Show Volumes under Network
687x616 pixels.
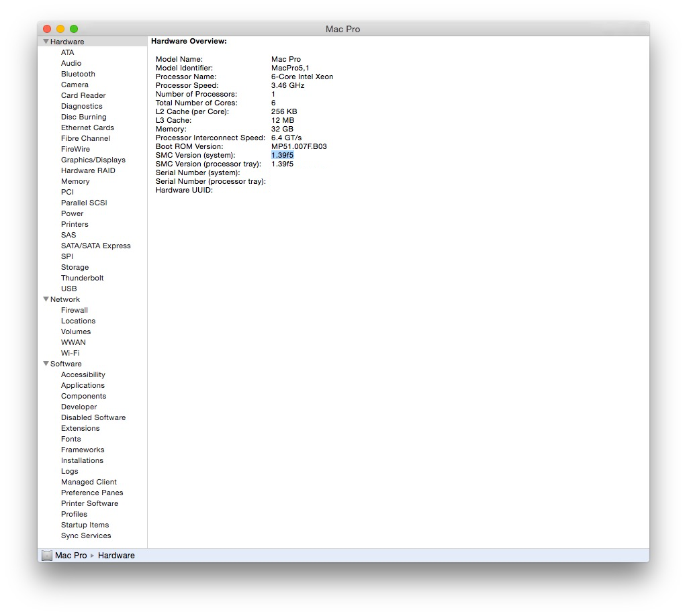click(76, 331)
